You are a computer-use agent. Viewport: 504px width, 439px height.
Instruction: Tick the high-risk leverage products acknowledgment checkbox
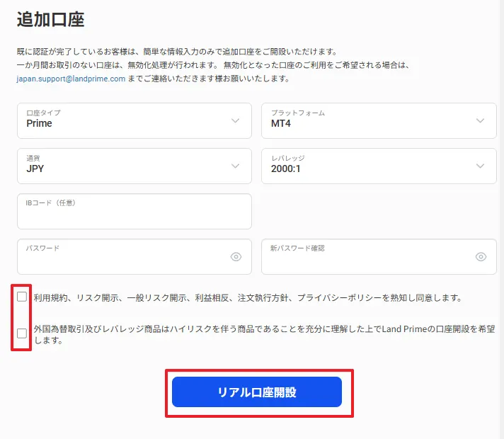coord(22,333)
